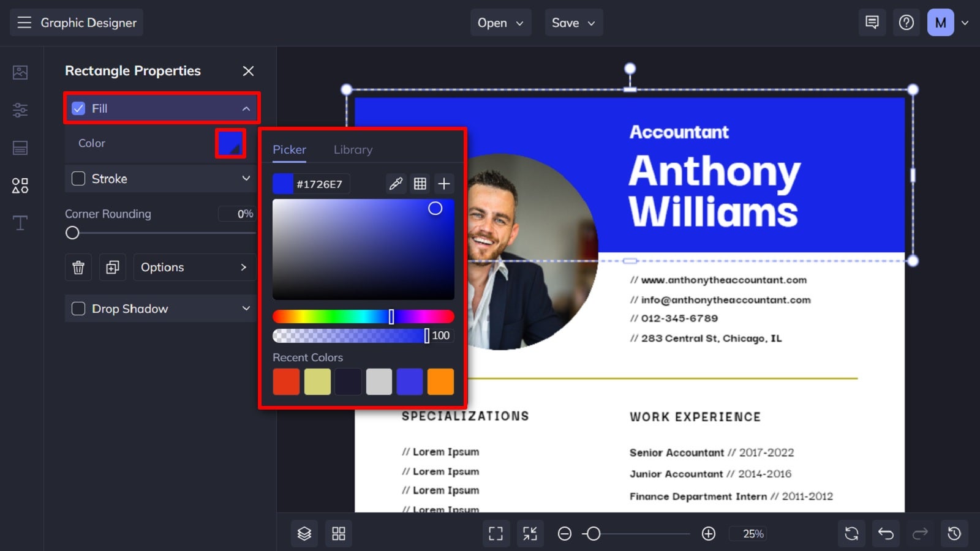Open the Layers panel icon

(x=304, y=533)
